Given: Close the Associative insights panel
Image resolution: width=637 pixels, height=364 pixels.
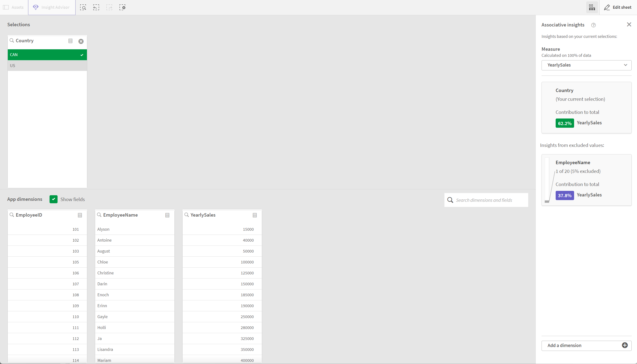Looking at the screenshot, I should 629,25.
